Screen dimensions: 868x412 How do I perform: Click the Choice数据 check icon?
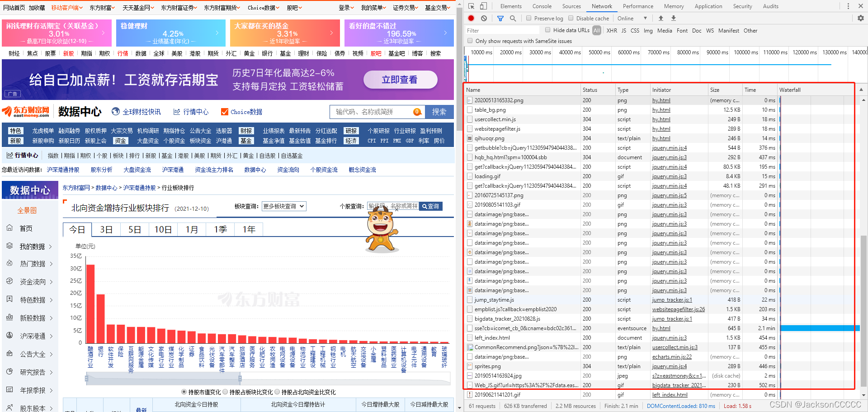point(224,112)
